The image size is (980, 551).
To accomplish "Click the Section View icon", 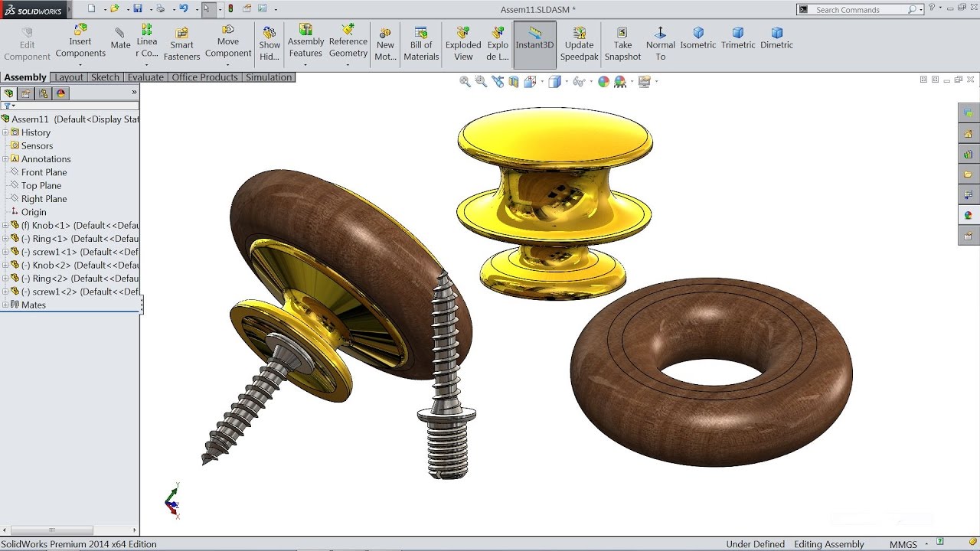I will 514,81.
